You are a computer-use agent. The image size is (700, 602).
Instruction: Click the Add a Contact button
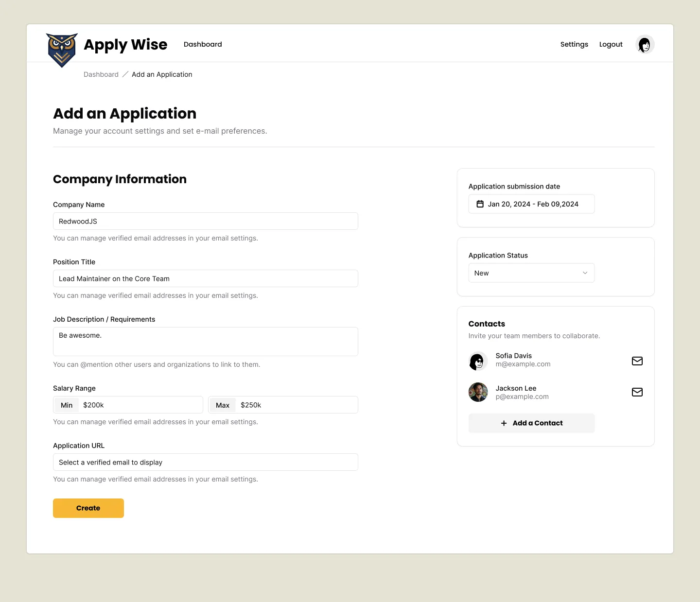(531, 423)
